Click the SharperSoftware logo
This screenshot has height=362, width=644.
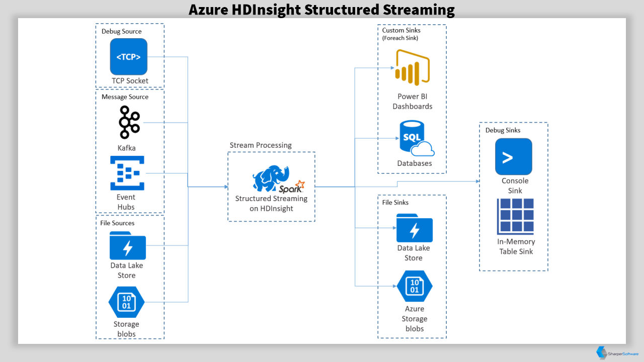[x=617, y=353]
